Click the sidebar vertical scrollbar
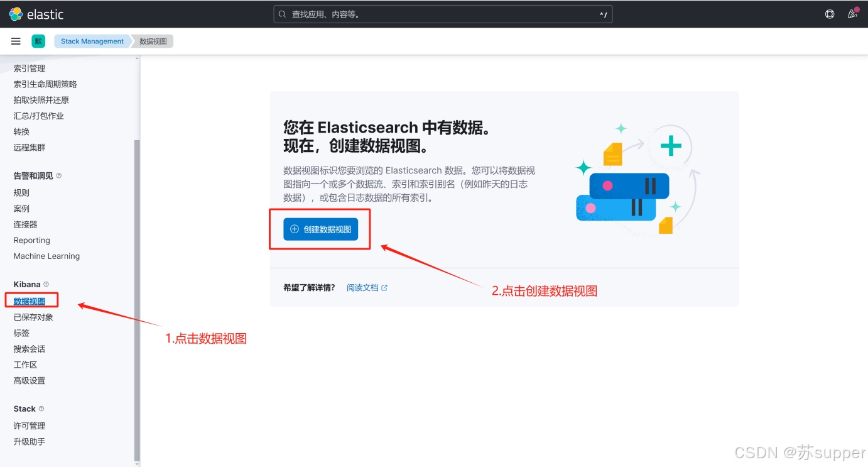The height and width of the screenshot is (467, 868). click(x=137, y=300)
